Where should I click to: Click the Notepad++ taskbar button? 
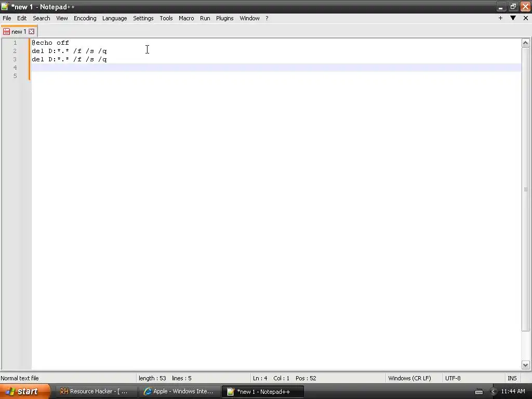coord(263,391)
